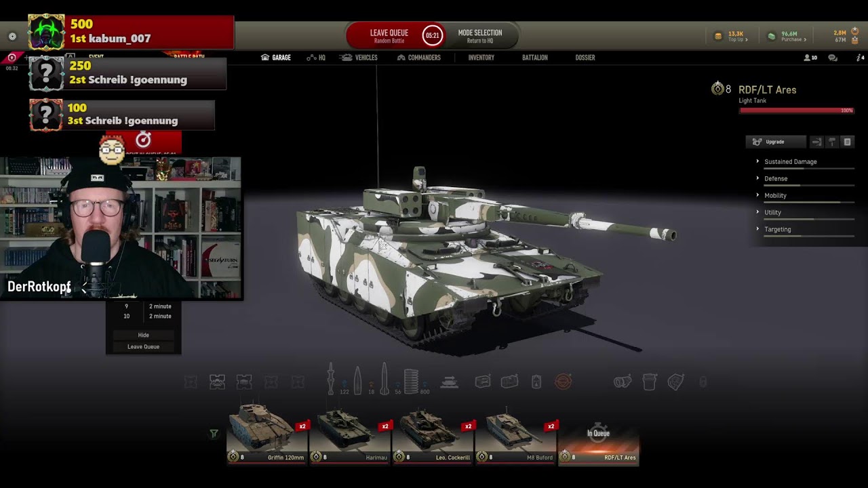868x488 pixels.
Task: Open the Commanders tab
Action: pos(418,58)
